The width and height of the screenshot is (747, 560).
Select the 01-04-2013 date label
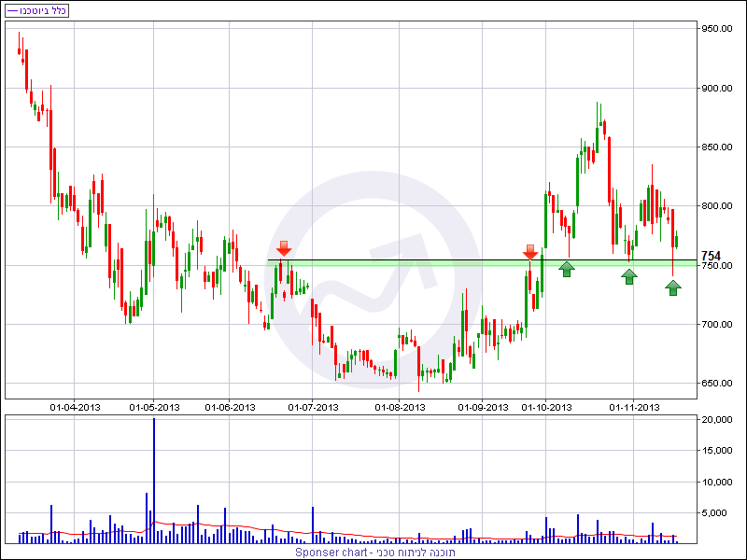click(75, 408)
